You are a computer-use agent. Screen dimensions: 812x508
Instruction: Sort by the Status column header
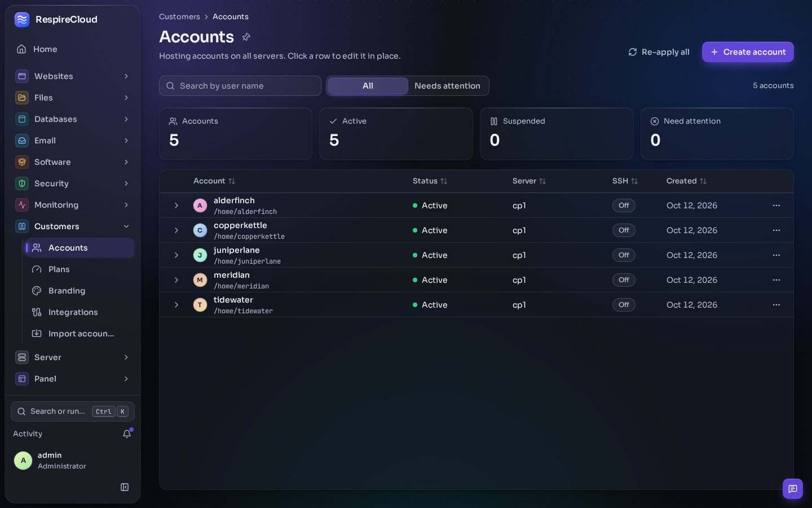click(x=430, y=181)
